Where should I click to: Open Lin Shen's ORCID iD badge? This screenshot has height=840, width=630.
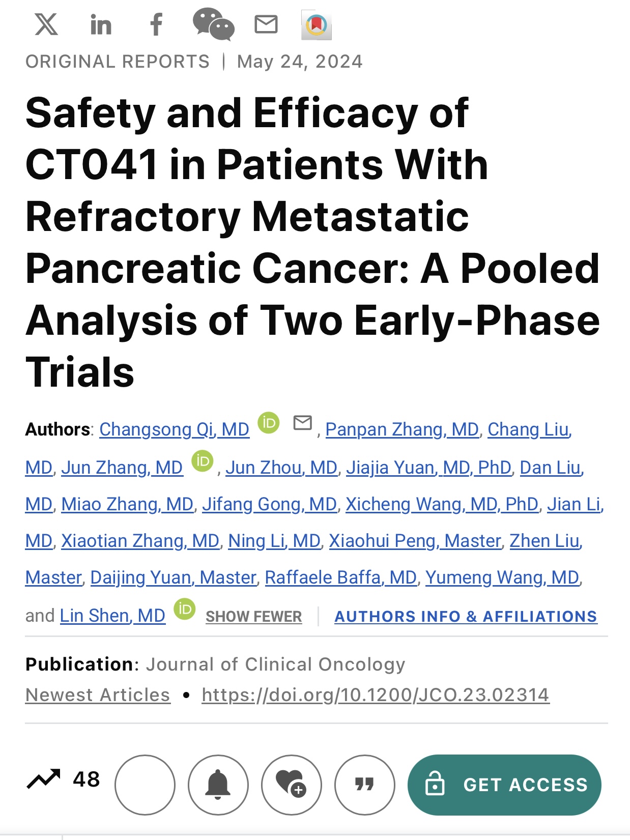tap(185, 609)
